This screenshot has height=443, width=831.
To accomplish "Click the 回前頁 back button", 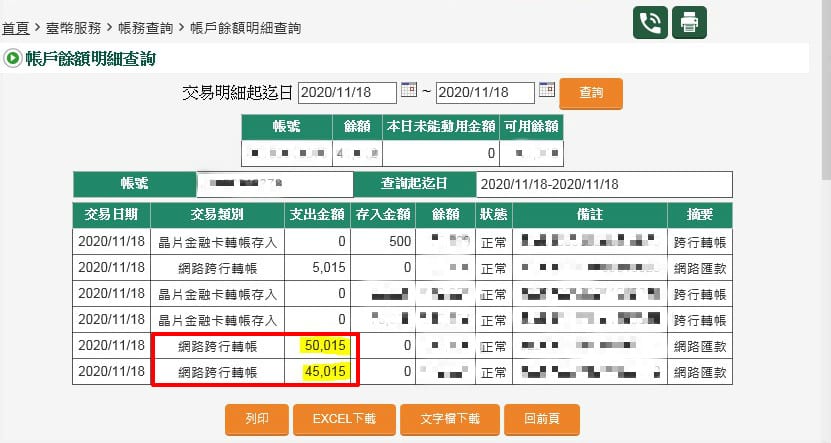I will point(542,419).
